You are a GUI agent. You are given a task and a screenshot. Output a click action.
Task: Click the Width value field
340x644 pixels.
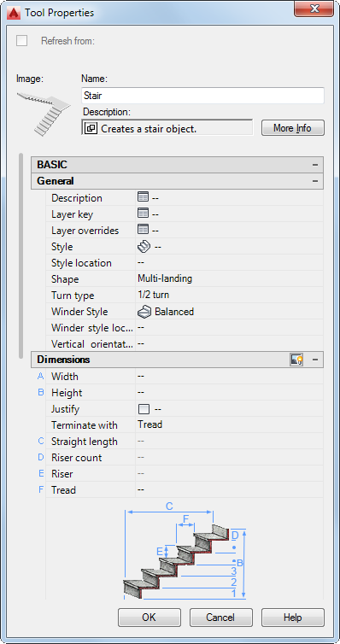click(229, 376)
